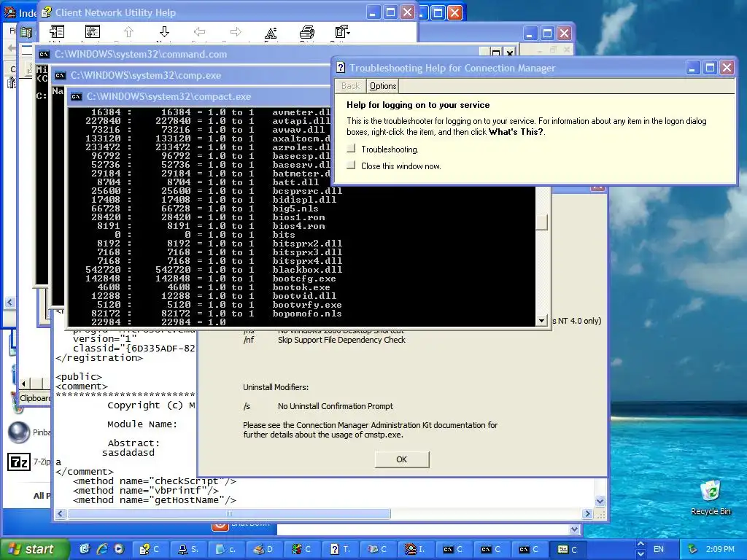Switch to the taskbar button labeled I.
The width and height of the screenshot is (747, 560).
(417, 549)
